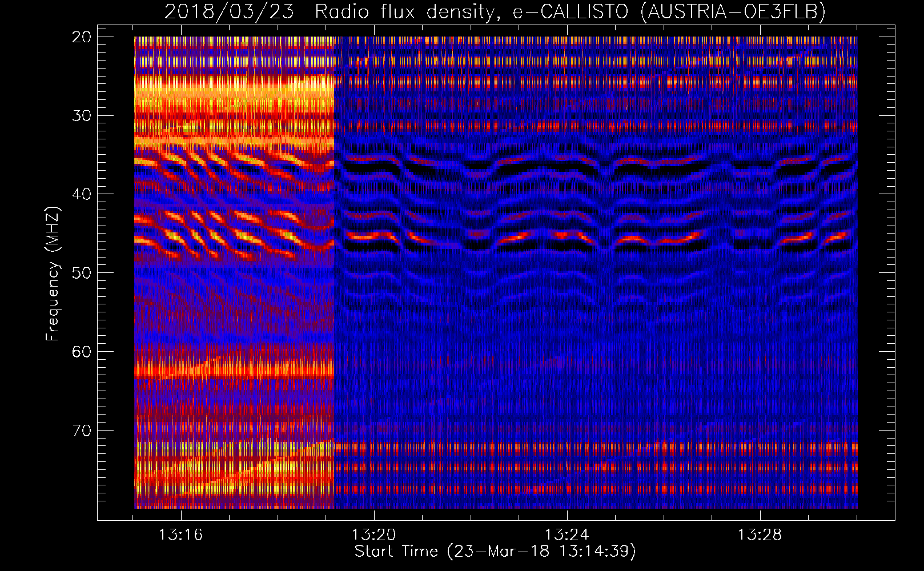Click the time tick label '13:24'
Viewport: 924px width, 571px height.
click(x=567, y=535)
